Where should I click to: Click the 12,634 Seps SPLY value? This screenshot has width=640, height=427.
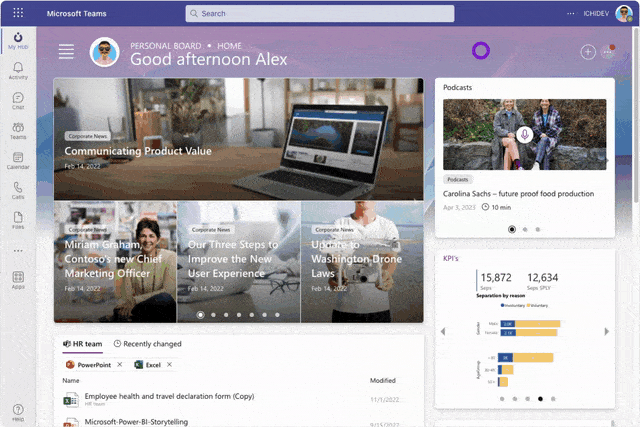tap(542, 278)
